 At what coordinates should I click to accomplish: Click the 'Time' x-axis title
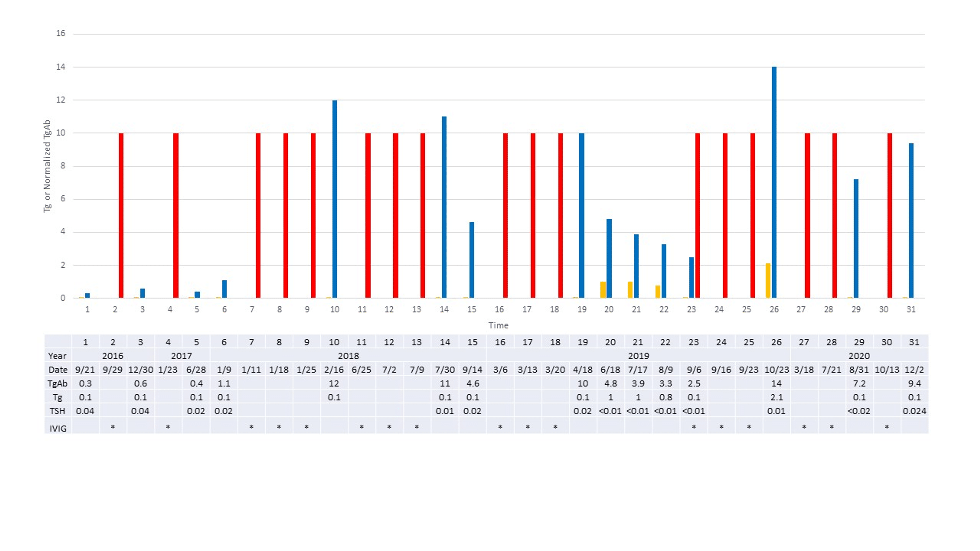[498, 325]
